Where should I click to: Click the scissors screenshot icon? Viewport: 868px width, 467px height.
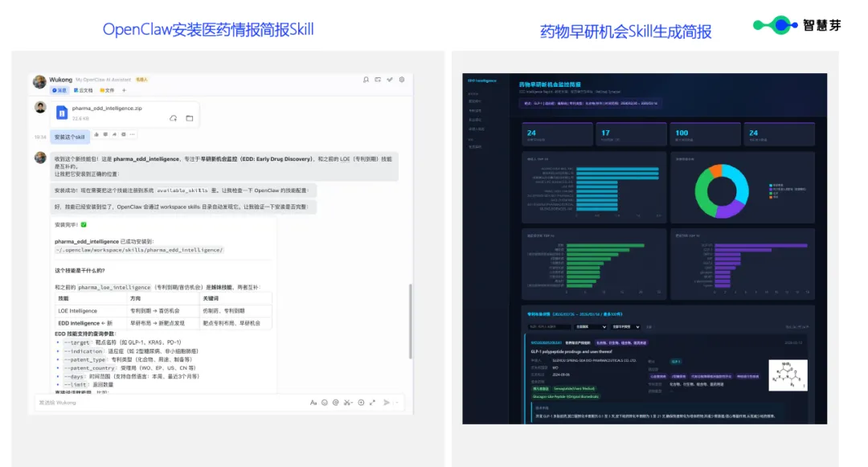coord(348,403)
